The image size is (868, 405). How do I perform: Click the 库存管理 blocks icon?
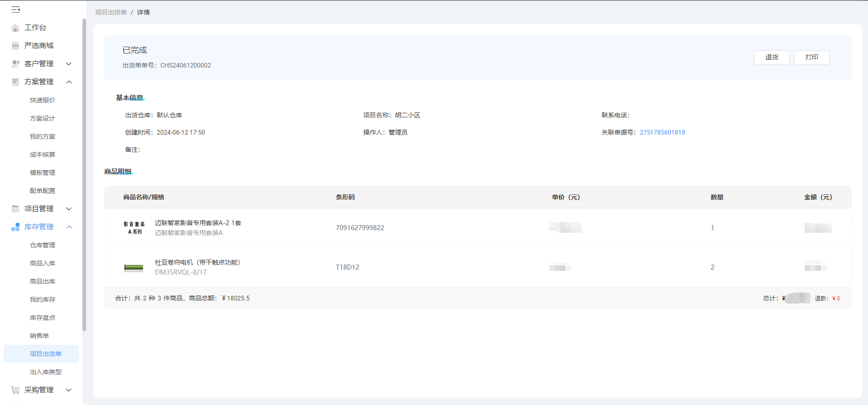pos(15,227)
